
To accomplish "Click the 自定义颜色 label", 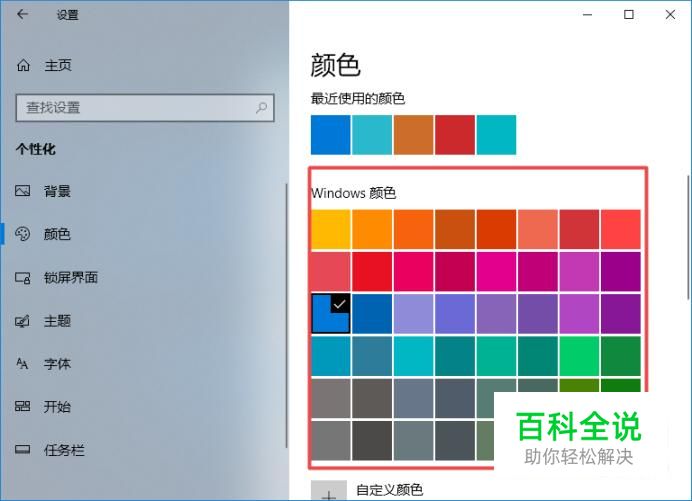I will [x=390, y=490].
